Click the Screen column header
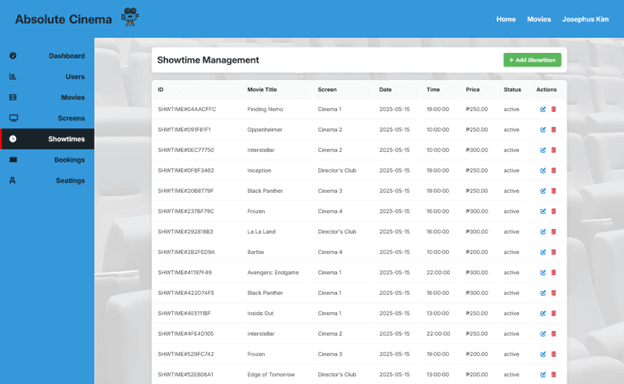 coord(327,90)
